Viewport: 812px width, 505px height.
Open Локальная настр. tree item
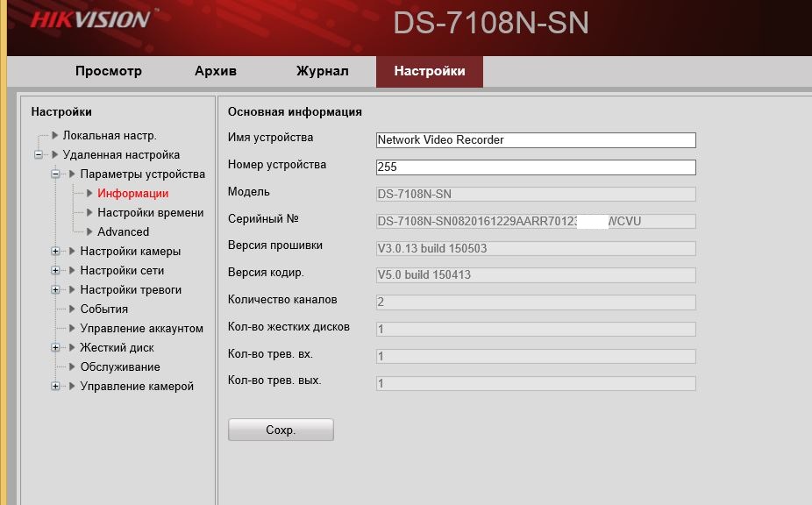[x=110, y=135]
